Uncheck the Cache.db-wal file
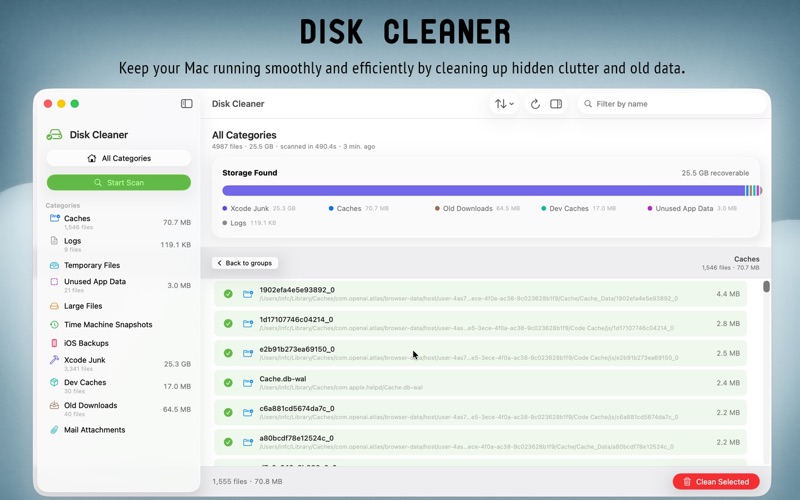 (x=228, y=383)
